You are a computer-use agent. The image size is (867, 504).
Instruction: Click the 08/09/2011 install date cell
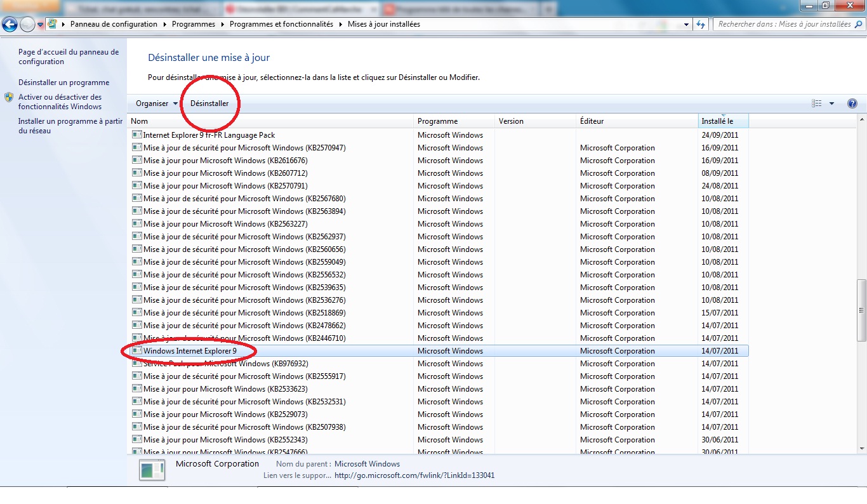click(x=720, y=173)
